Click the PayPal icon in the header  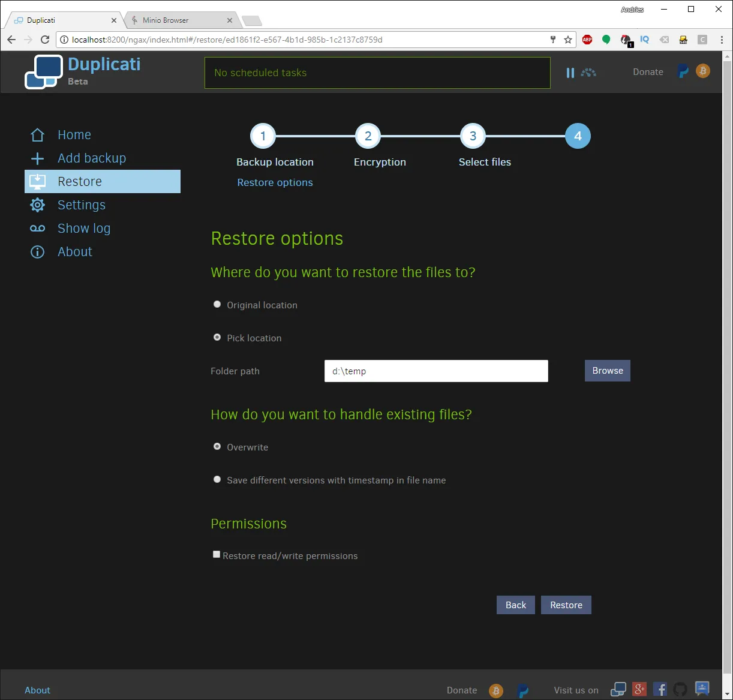[683, 71]
